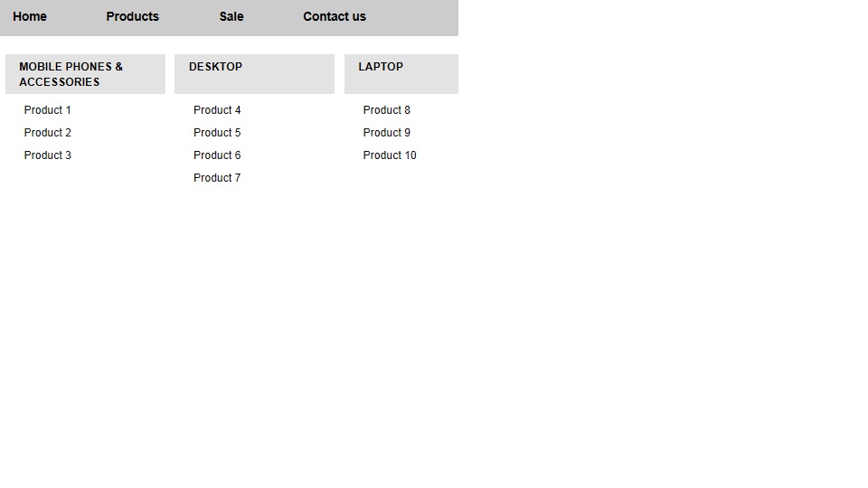Select Product 8 under Laptop
The width and height of the screenshot is (868, 488).
click(x=387, y=110)
